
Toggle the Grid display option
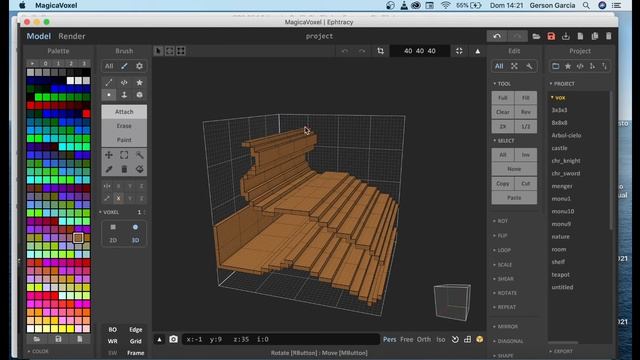(x=136, y=341)
